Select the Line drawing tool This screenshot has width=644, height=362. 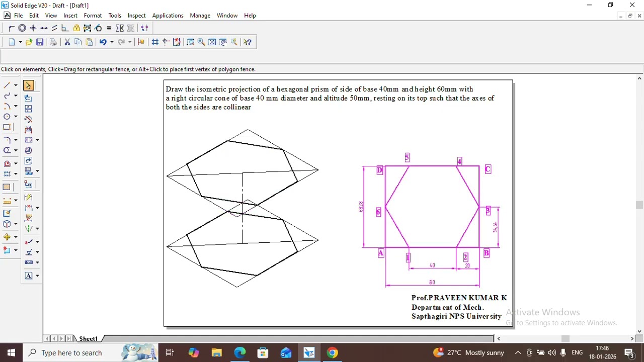pyautogui.click(x=7, y=85)
